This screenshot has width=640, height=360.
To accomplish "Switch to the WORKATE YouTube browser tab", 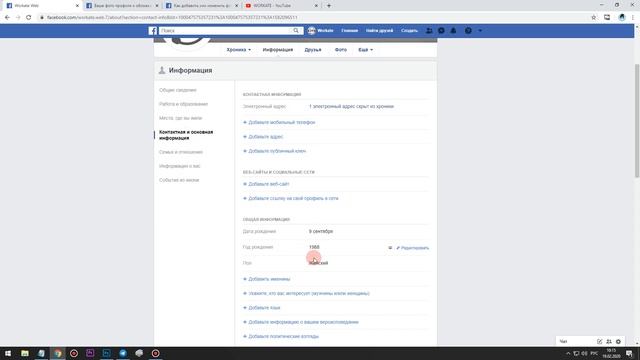I will coord(281,6).
